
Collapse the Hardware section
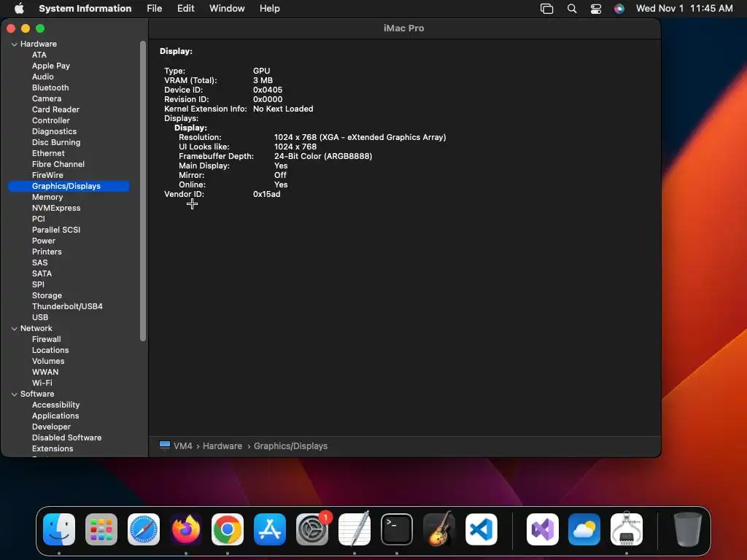click(15, 44)
